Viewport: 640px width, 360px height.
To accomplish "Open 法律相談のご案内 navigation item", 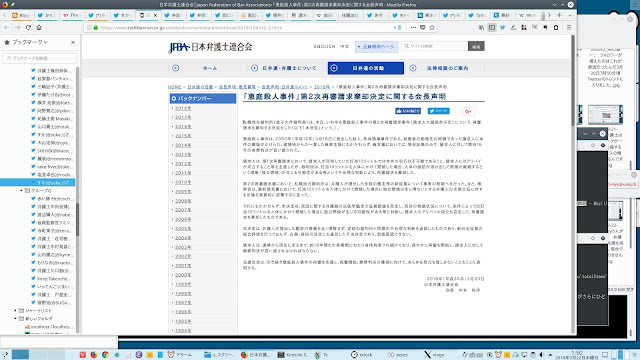I will pos(447,68).
